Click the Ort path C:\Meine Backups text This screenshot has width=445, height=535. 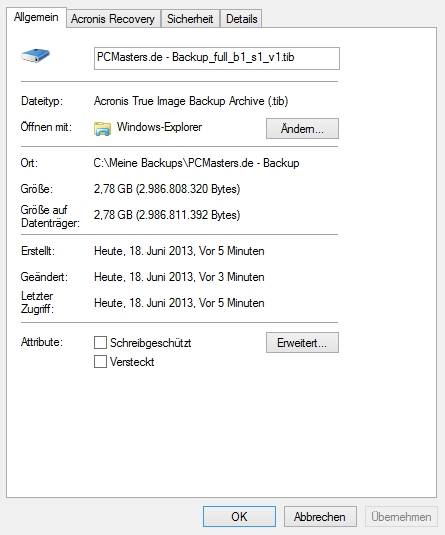(x=197, y=163)
